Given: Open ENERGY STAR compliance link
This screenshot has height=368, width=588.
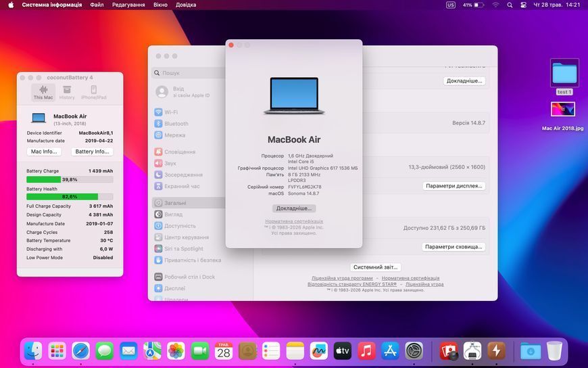Looking at the screenshot, I should point(352,284).
